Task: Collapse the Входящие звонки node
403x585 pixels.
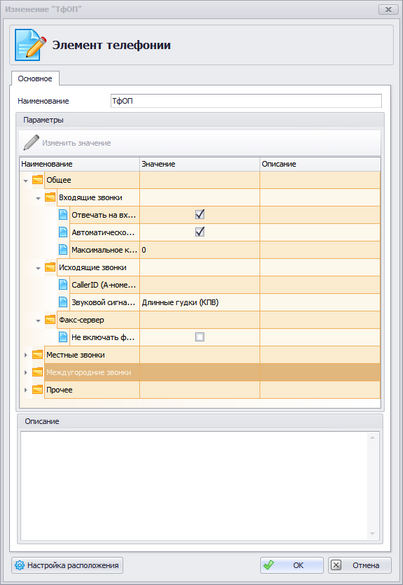Action: pos(38,198)
